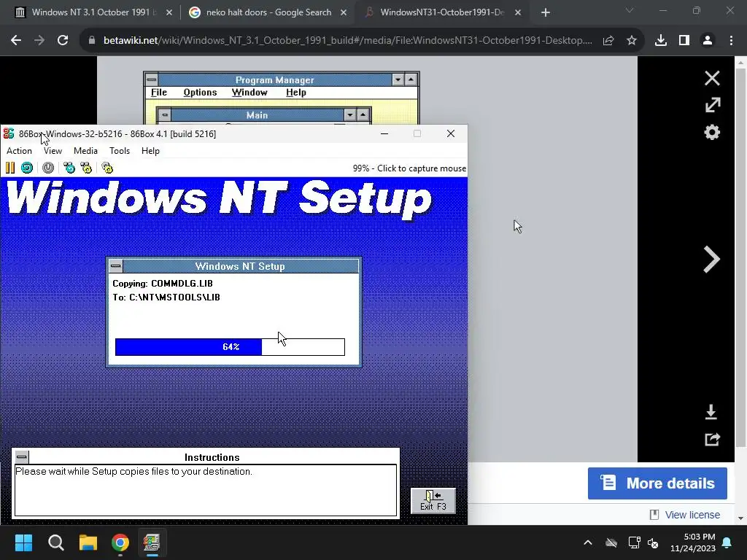Open Options menu in Program Manager image
This screenshot has width=747, height=560.
click(x=200, y=93)
